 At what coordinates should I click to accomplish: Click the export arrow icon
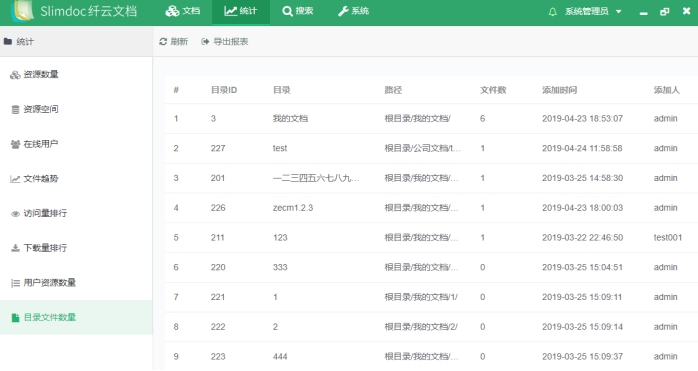tap(205, 41)
